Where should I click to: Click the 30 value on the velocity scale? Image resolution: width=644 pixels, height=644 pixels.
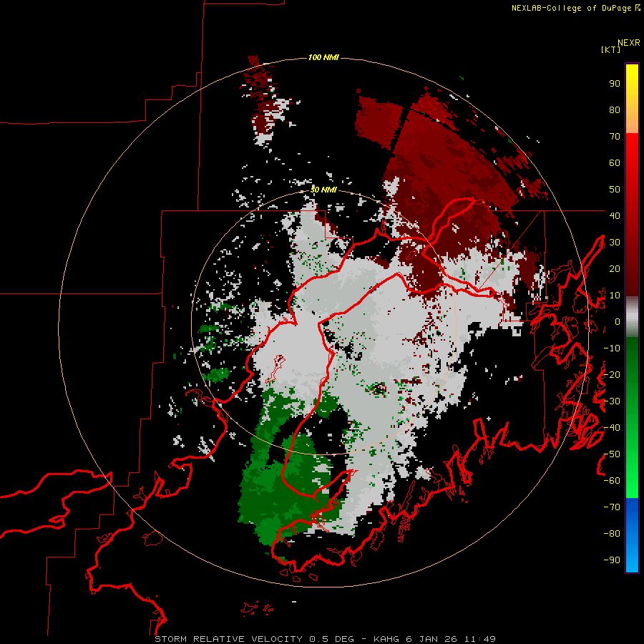click(x=615, y=243)
